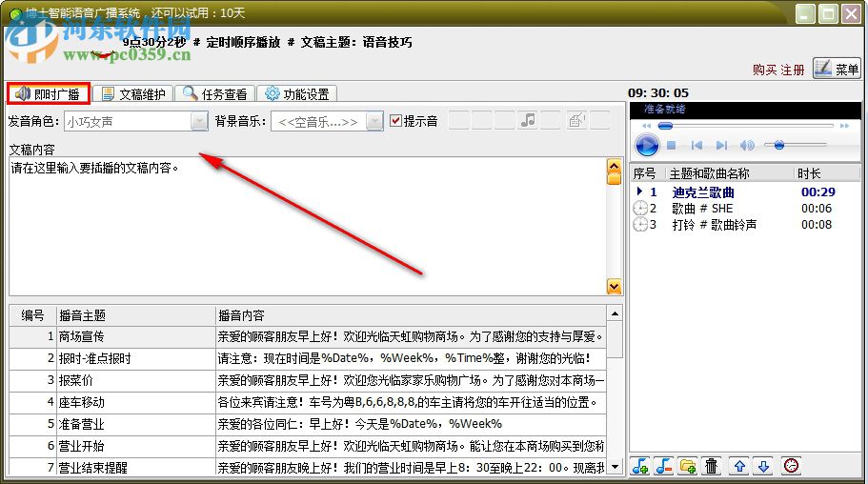This screenshot has width=868, height=484.
Task: Stop playback with the square button
Action: point(672,145)
